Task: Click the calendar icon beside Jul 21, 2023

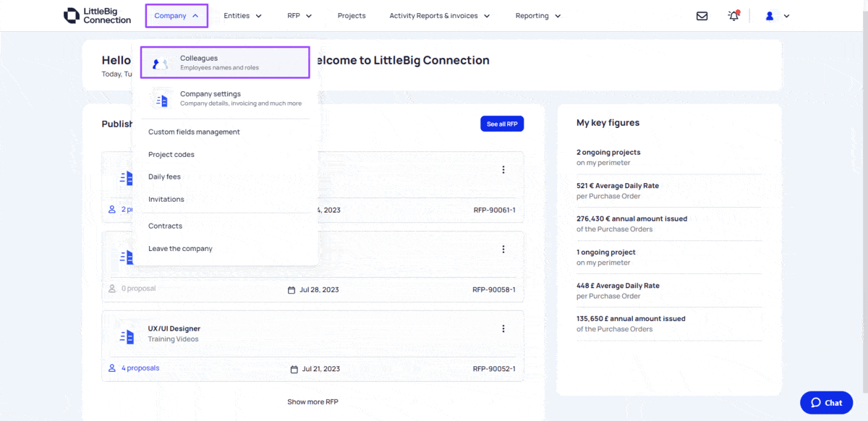Action: click(294, 369)
